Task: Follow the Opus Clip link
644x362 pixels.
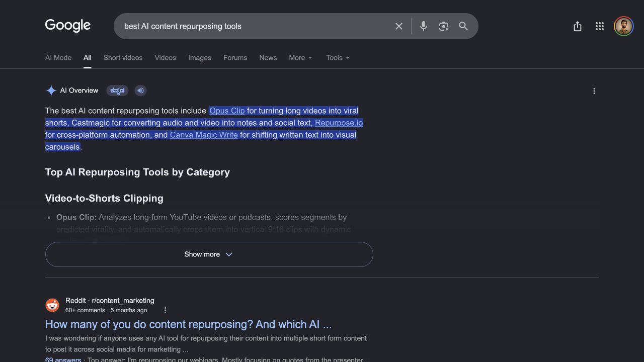Action: [x=227, y=111]
